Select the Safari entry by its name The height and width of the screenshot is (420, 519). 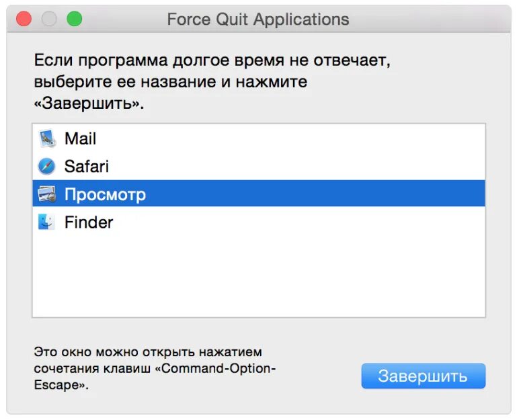[x=86, y=167]
